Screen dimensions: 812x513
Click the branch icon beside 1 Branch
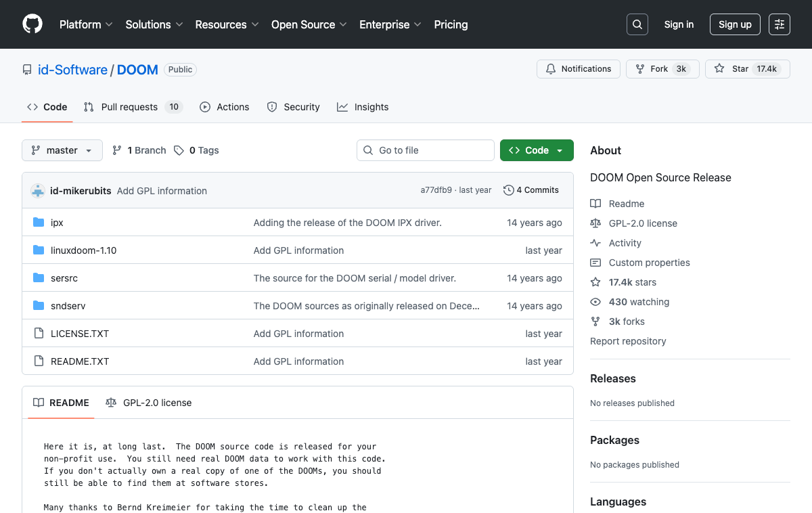(117, 150)
